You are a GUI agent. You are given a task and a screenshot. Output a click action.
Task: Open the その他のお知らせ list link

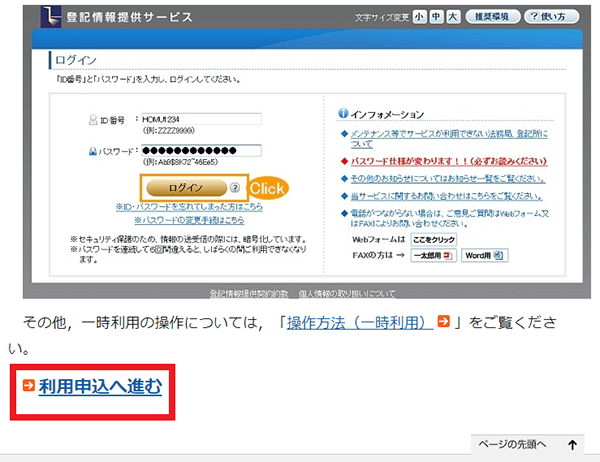click(x=448, y=179)
